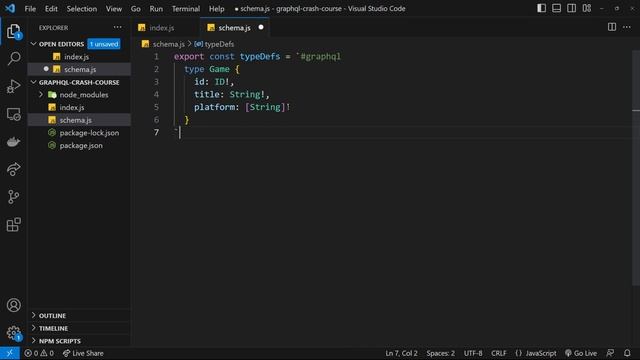The height and width of the screenshot is (360, 640).
Task: Open the Run menu
Action: (156, 9)
